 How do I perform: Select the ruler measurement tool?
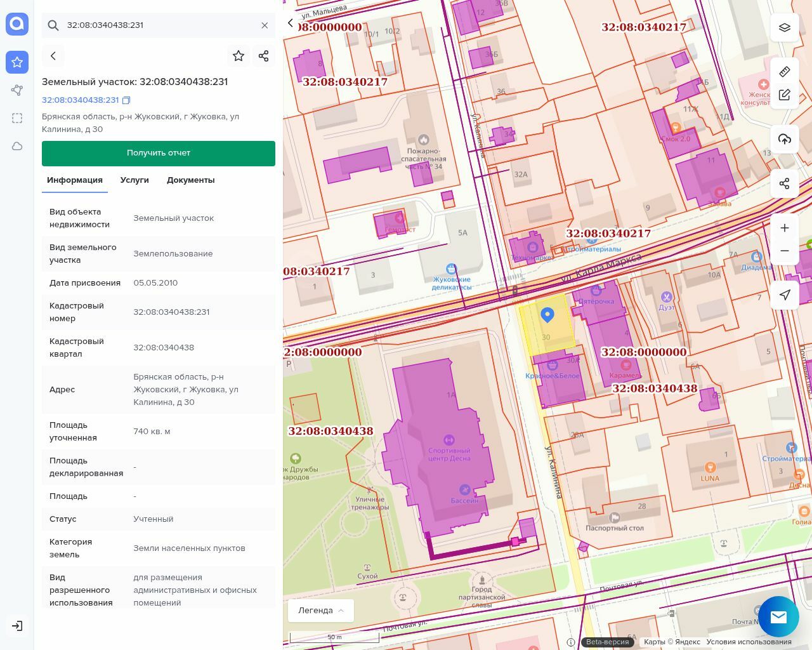point(785,71)
